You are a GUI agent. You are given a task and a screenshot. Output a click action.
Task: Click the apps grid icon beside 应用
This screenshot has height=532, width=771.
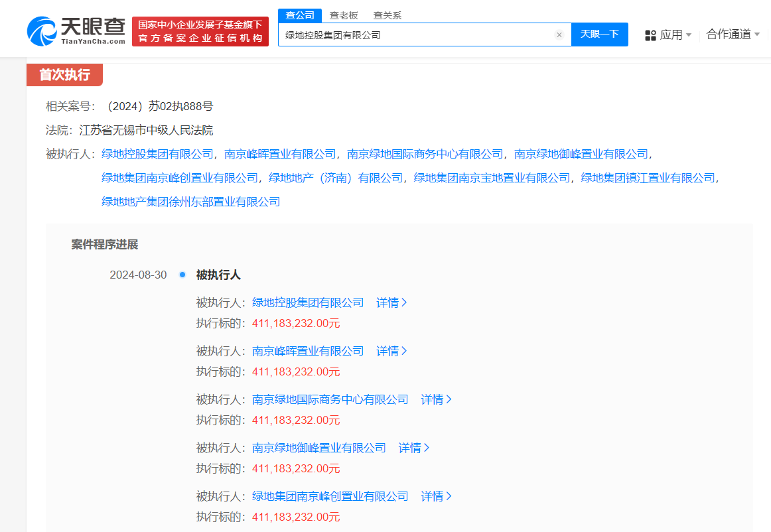pyautogui.click(x=649, y=34)
